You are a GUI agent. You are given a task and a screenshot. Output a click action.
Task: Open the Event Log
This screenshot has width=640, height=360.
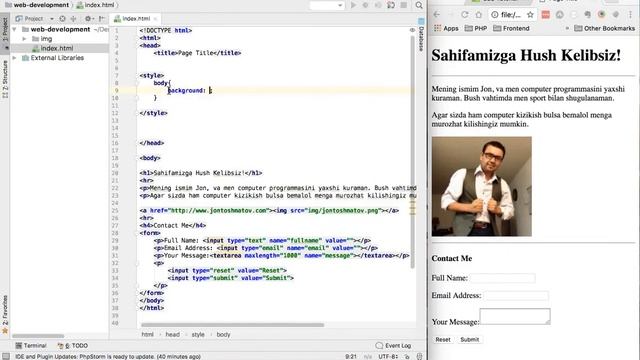coord(393,345)
